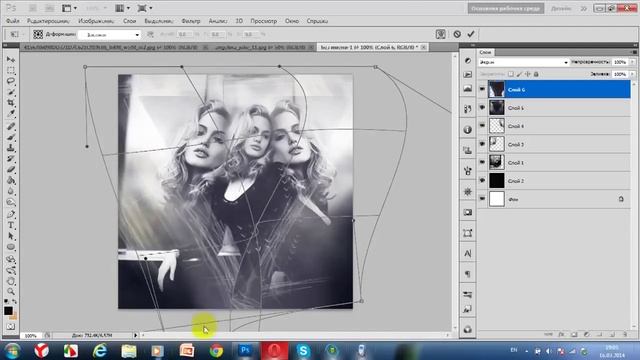Delete layer using trash icon
This screenshot has height=360, width=640.
point(625,334)
